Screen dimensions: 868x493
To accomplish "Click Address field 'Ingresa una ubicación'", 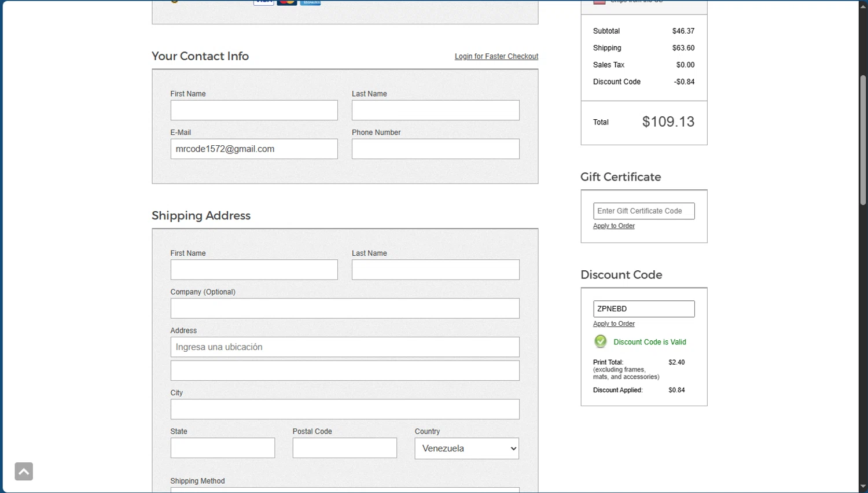I will coord(345,347).
